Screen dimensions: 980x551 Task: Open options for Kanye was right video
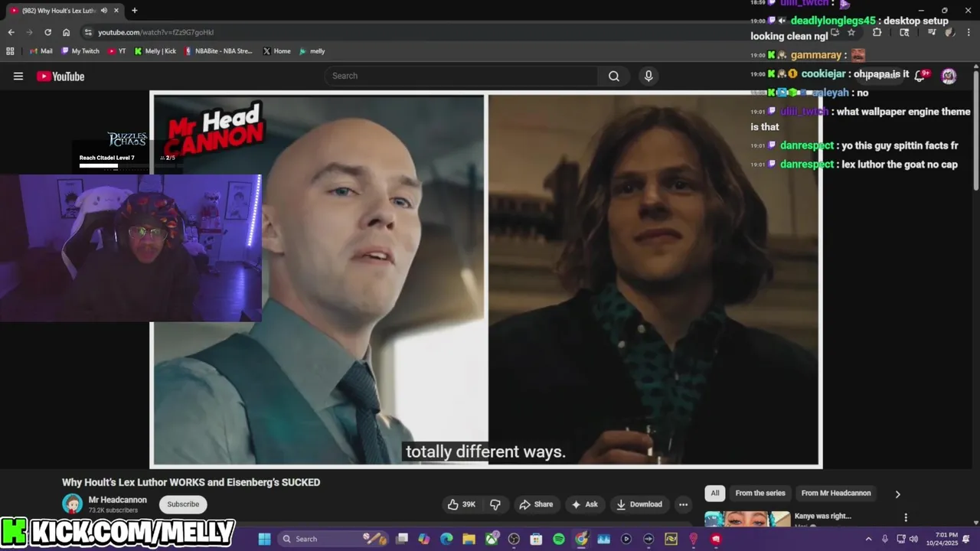906,517
